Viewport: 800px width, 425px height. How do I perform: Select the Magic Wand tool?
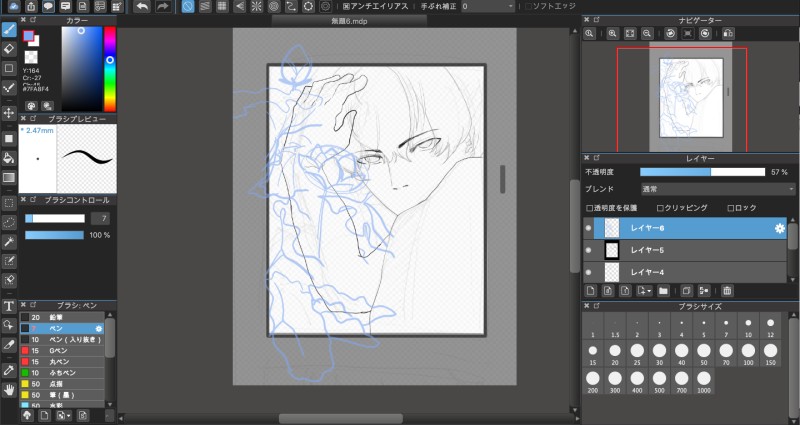click(9, 242)
